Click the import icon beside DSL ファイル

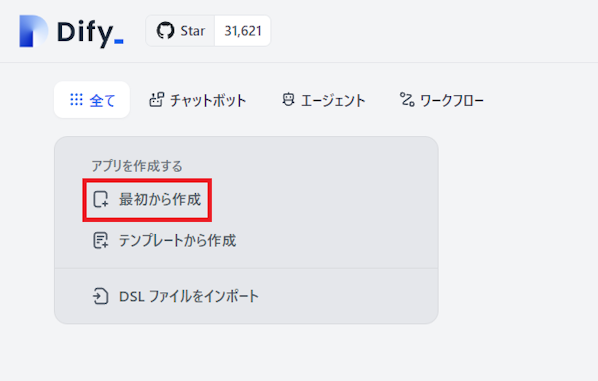pos(101,296)
